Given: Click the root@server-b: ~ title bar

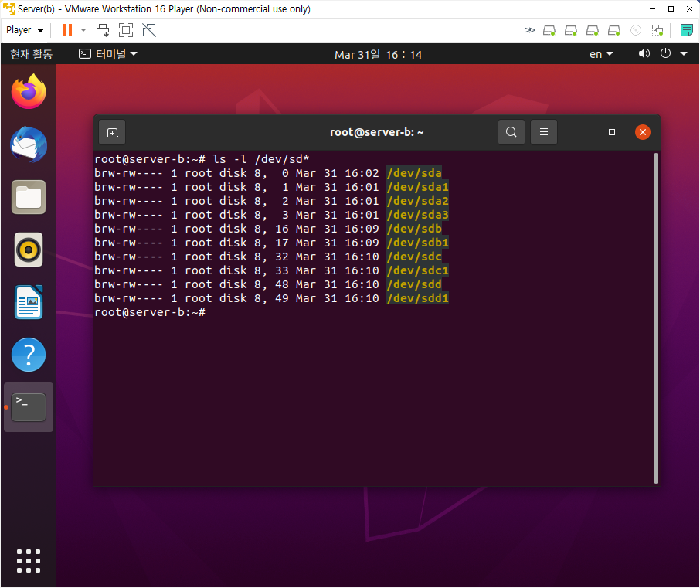Looking at the screenshot, I should pyautogui.click(x=377, y=132).
